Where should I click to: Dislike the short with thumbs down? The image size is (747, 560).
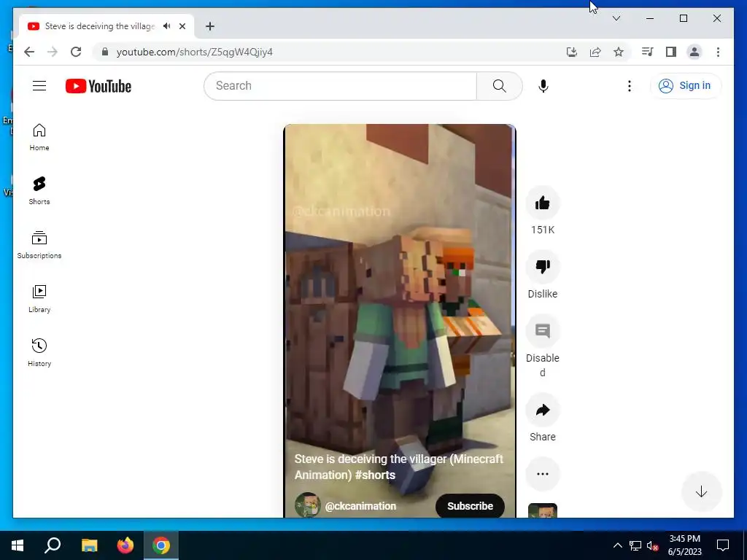543,267
